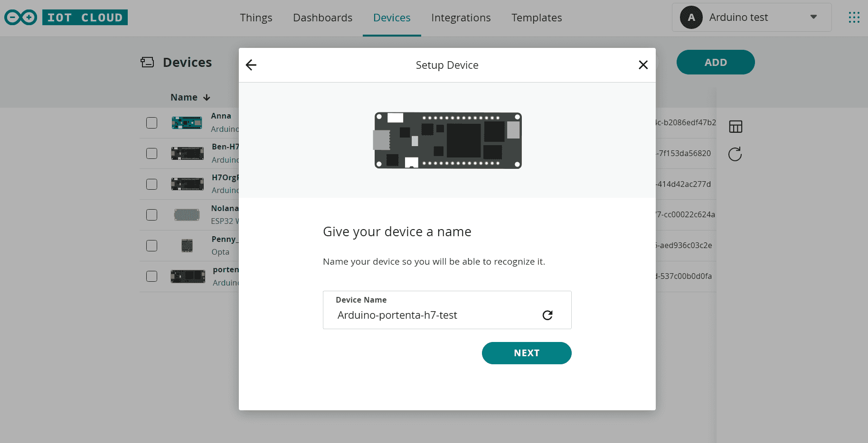Sort devices by Name column arrow
Image resolution: width=868 pixels, height=443 pixels.
[207, 98]
